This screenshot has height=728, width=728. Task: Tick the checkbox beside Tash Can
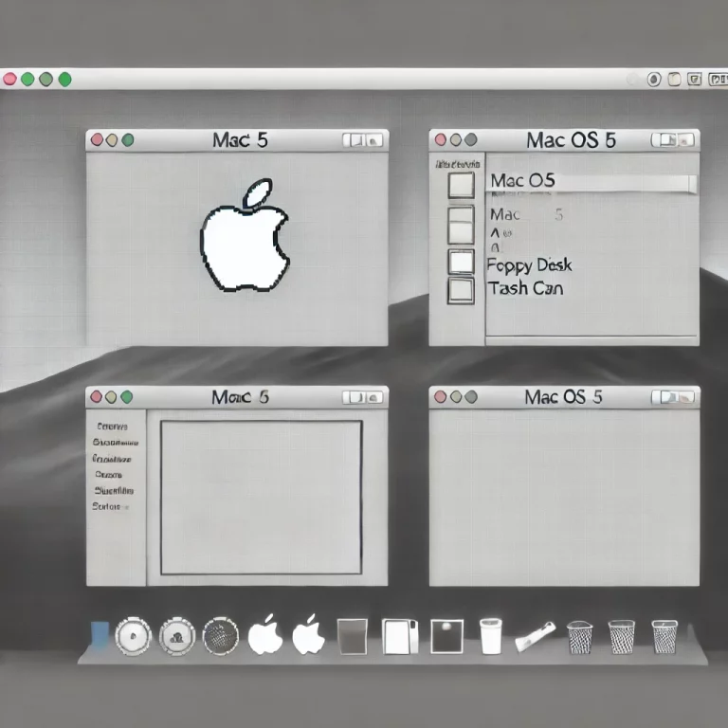coord(461,290)
